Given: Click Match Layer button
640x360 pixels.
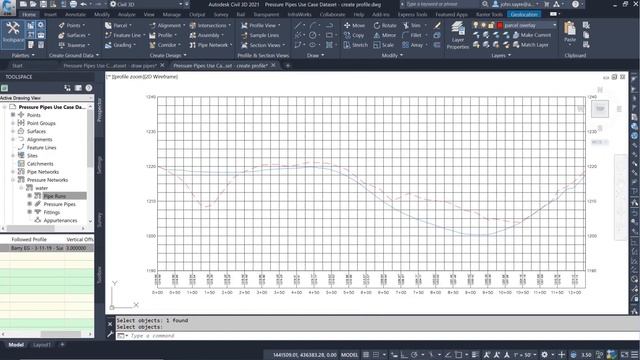Looking at the screenshot, I should pyautogui.click(x=530, y=45).
